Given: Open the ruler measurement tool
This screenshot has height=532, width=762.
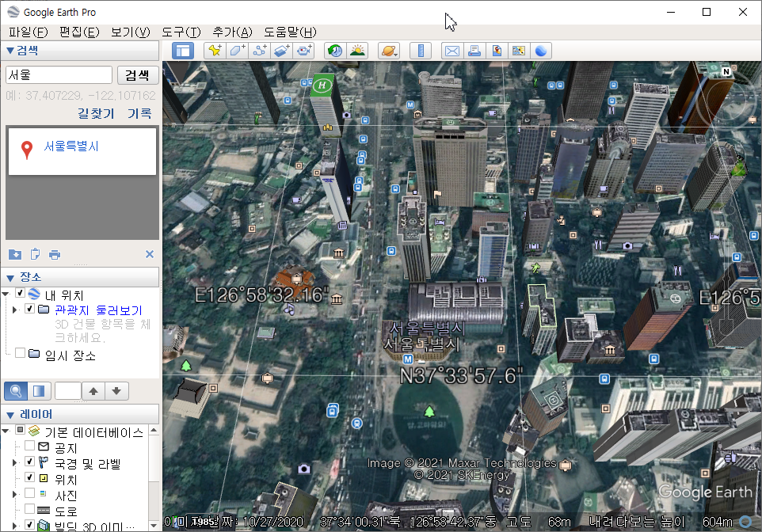Looking at the screenshot, I should (421, 51).
